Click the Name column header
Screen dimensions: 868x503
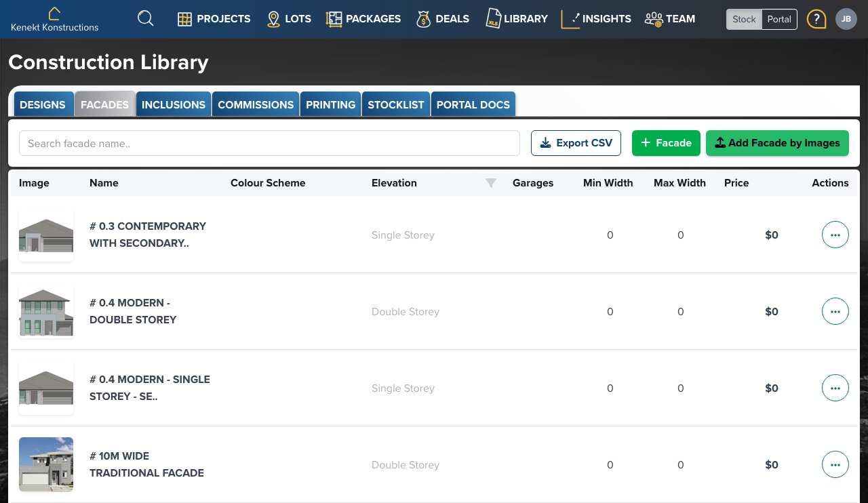click(x=104, y=183)
